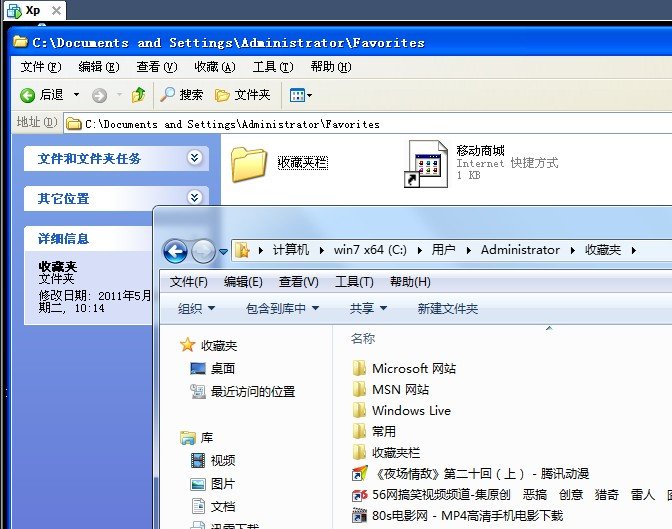Screen dimensions: 672x529
Task: Expand the arrow after 收藏夹 in breadcrumb
Action: [x=633, y=250]
